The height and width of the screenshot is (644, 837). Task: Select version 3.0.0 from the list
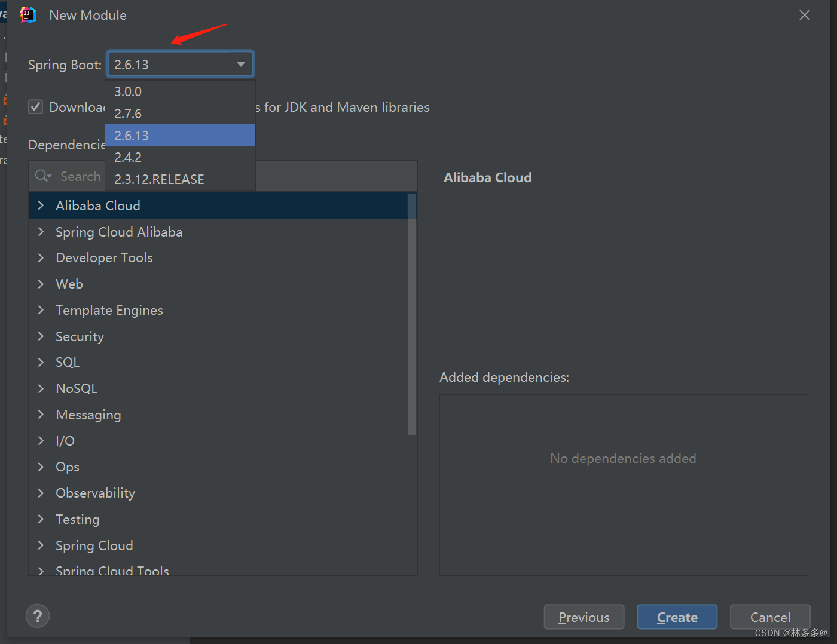180,91
